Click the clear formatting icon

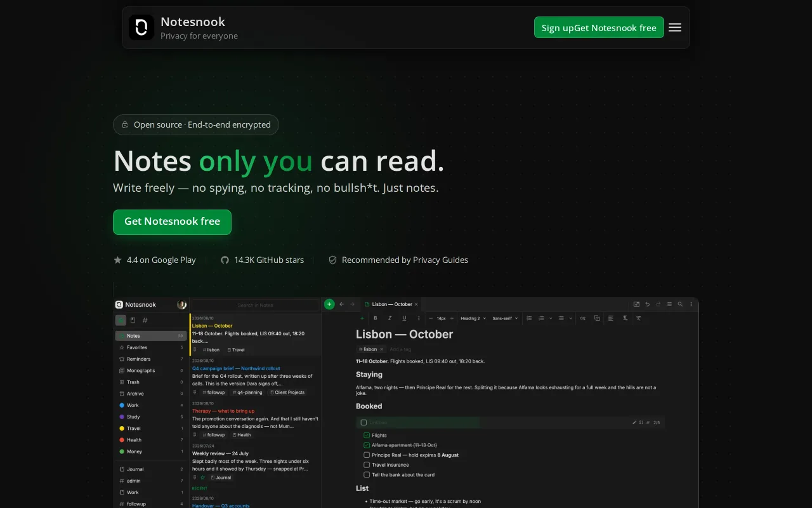click(638, 318)
